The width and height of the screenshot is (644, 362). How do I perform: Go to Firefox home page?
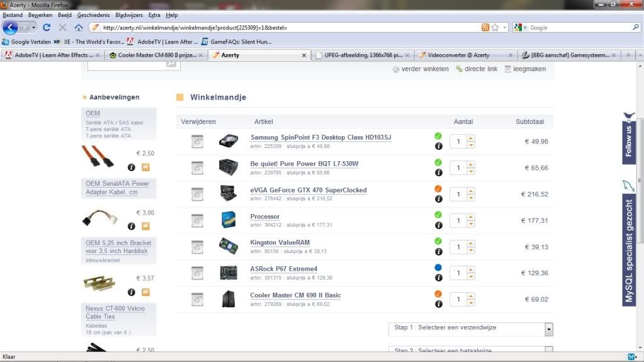pyautogui.click(x=79, y=28)
